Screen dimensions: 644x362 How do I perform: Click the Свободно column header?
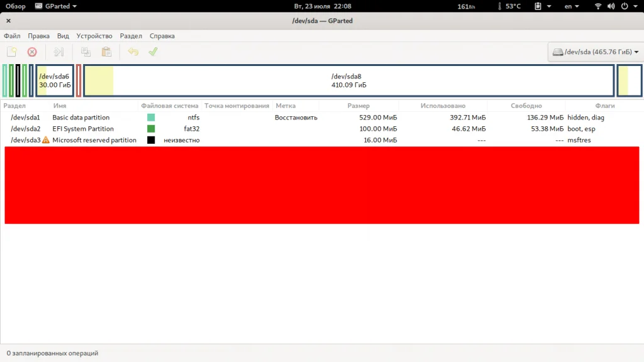pyautogui.click(x=526, y=106)
